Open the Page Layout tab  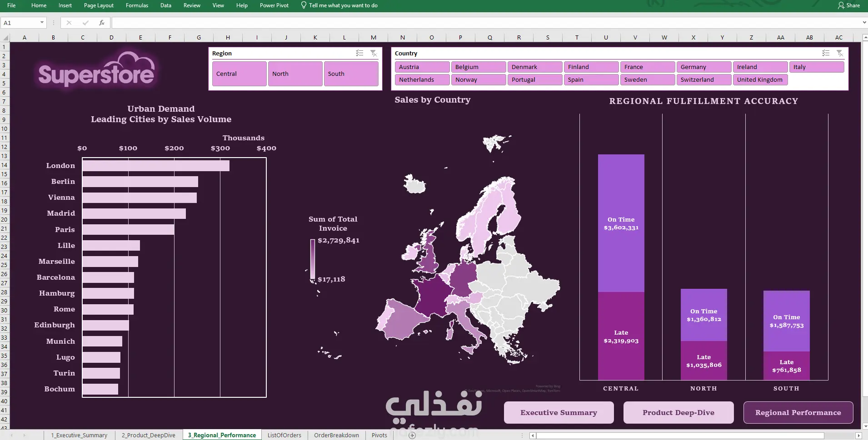[99, 5]
